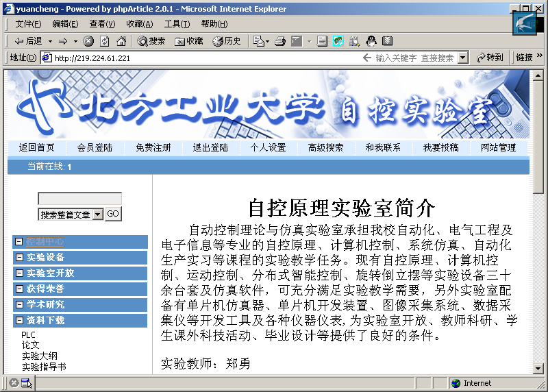Open the 搜索 (Search) toolbar button
The image size is (548, 392).
pos(151,41)
